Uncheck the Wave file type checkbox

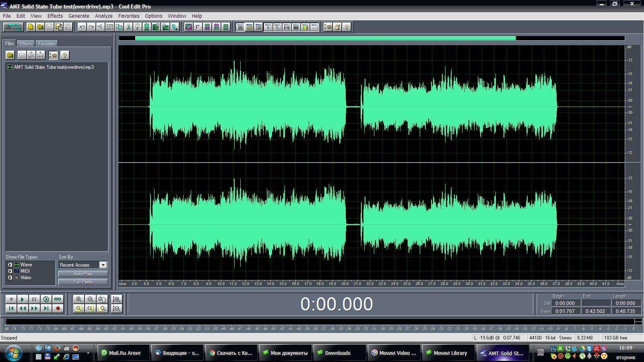pos(10,265)
